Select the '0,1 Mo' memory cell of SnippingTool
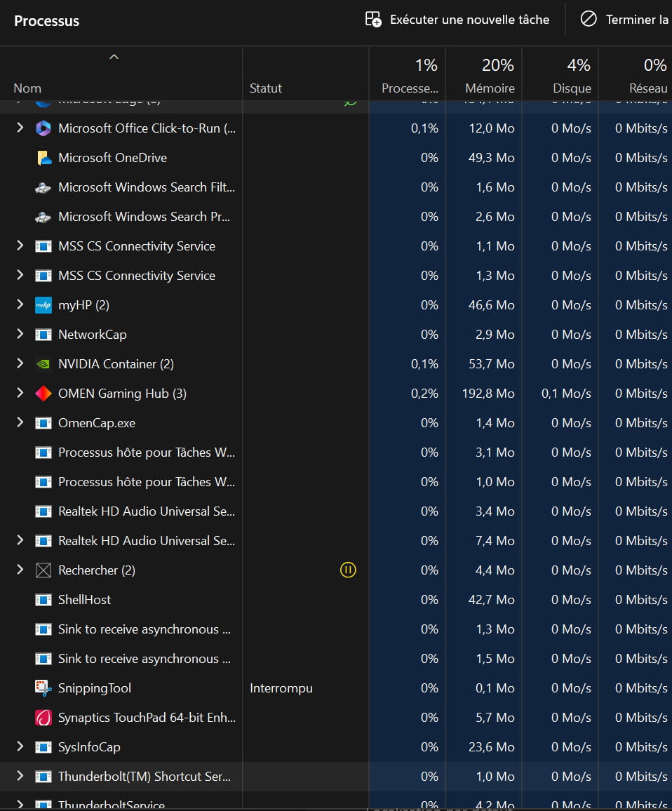This screenshot has height=811, width=672. point(495,688)
